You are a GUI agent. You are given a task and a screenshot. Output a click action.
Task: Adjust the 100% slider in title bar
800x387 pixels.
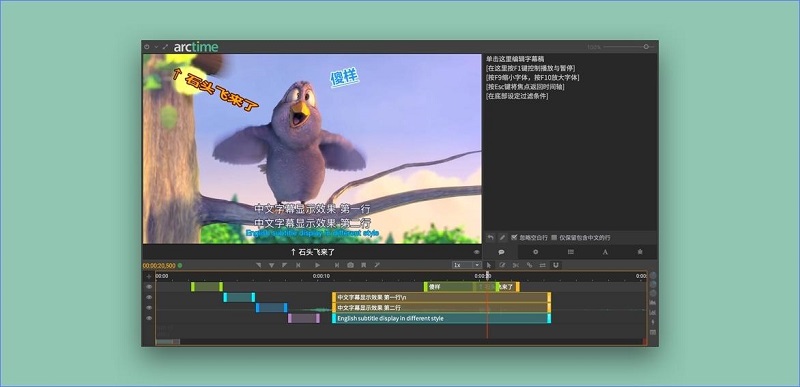coord(646,46)
